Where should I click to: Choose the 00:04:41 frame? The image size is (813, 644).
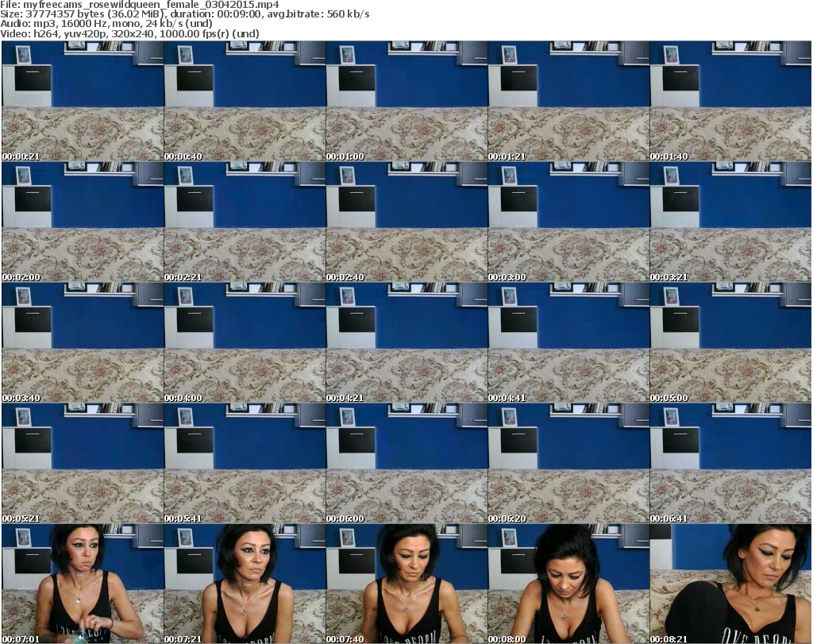pyautogui.click(x=568, y=343)
